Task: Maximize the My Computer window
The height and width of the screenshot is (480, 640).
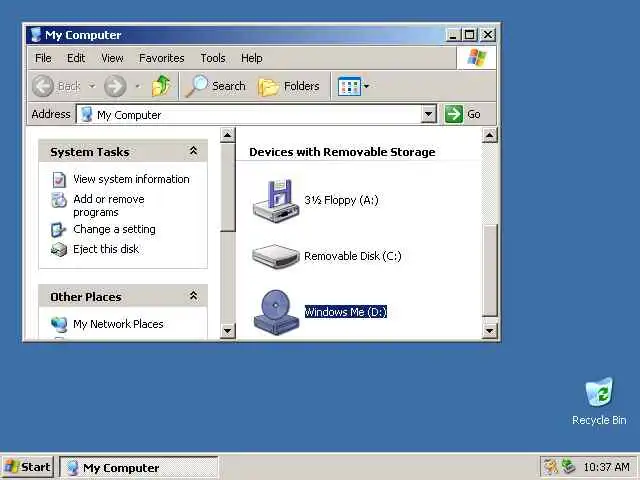Action: pos(469,35)
